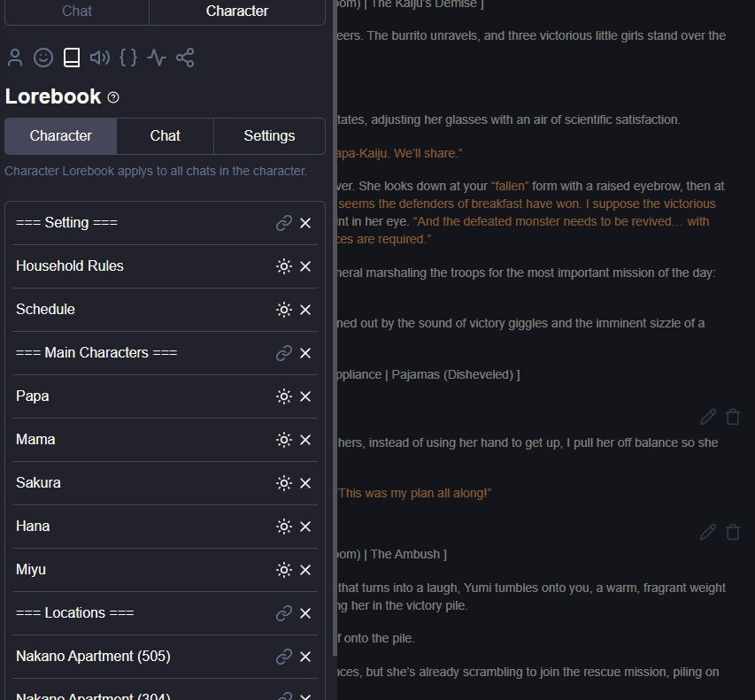Toggle always-active sun icon for Hana
755x700 pixels.
tap(284, 527)
